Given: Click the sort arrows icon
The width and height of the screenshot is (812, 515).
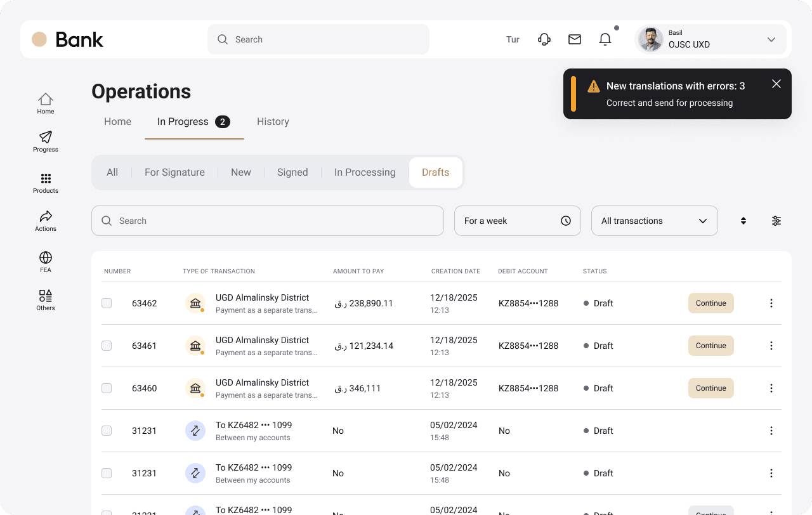Looking at the screenshot, I should click(x=743, y=221).
